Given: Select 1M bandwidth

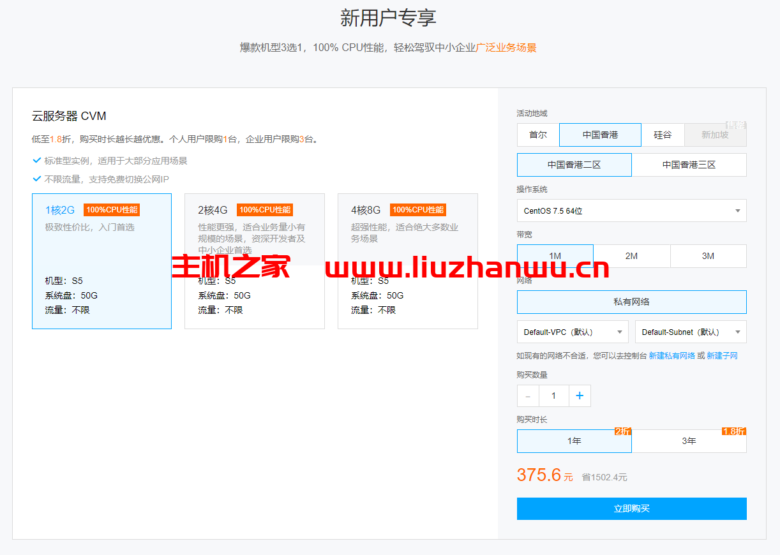Looking at the screenshot, I should pos(555,256).
